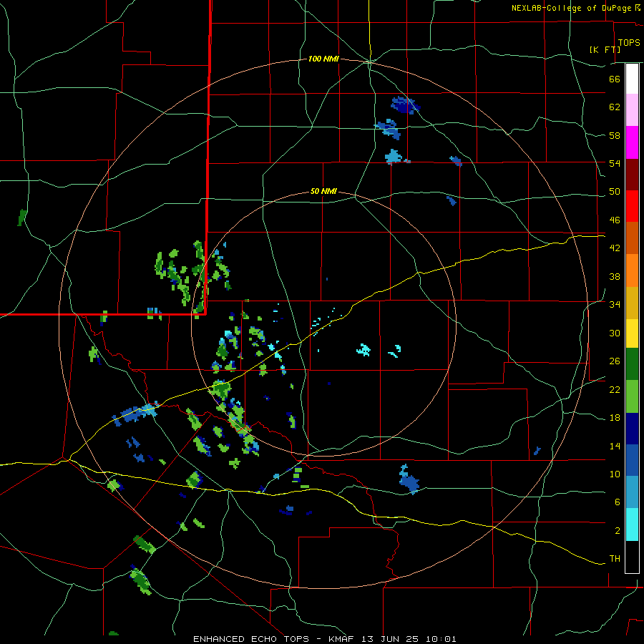Click the bright yellow scale swatch
Viewport: 644px width, 644px height.
(x=632, y=333)
